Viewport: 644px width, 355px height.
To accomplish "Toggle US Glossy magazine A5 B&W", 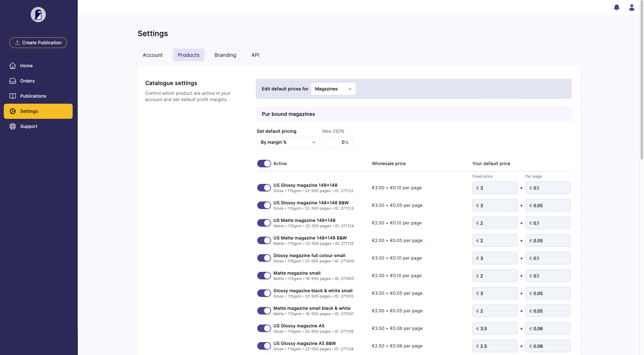I will tap(264, 346).
